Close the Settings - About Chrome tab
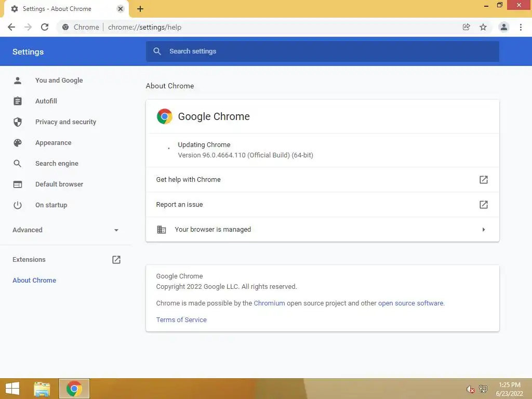This screenshot has height=399, width=532. point(121,9)
